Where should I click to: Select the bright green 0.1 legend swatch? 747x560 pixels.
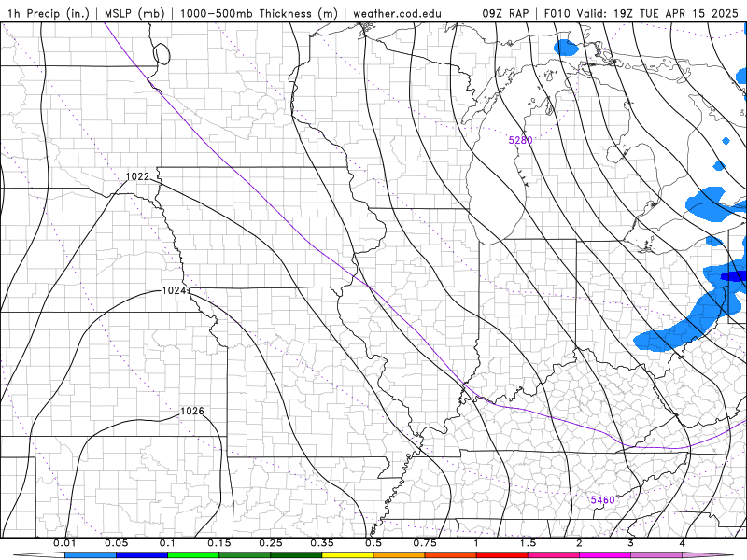click(193, 555)
